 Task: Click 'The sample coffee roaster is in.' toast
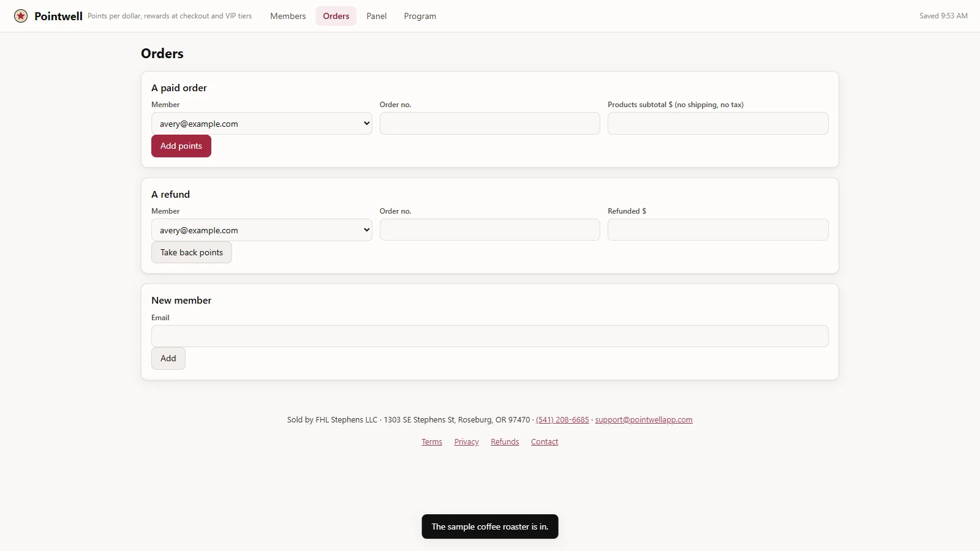point(490,527)
